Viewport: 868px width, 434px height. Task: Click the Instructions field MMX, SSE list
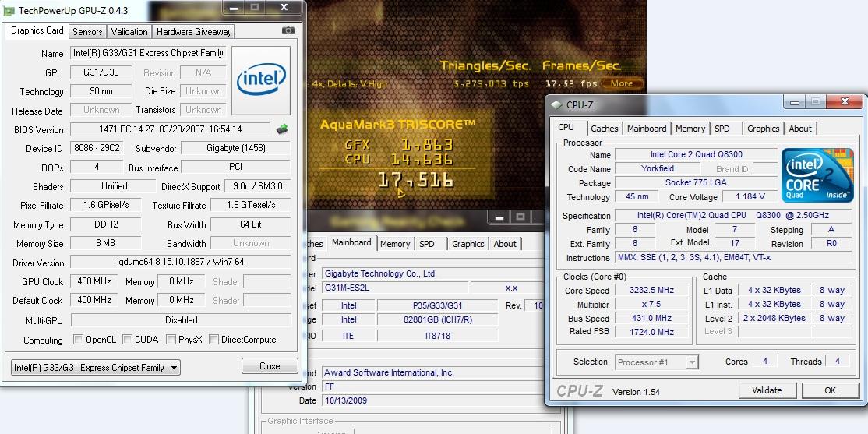point(733,257)
